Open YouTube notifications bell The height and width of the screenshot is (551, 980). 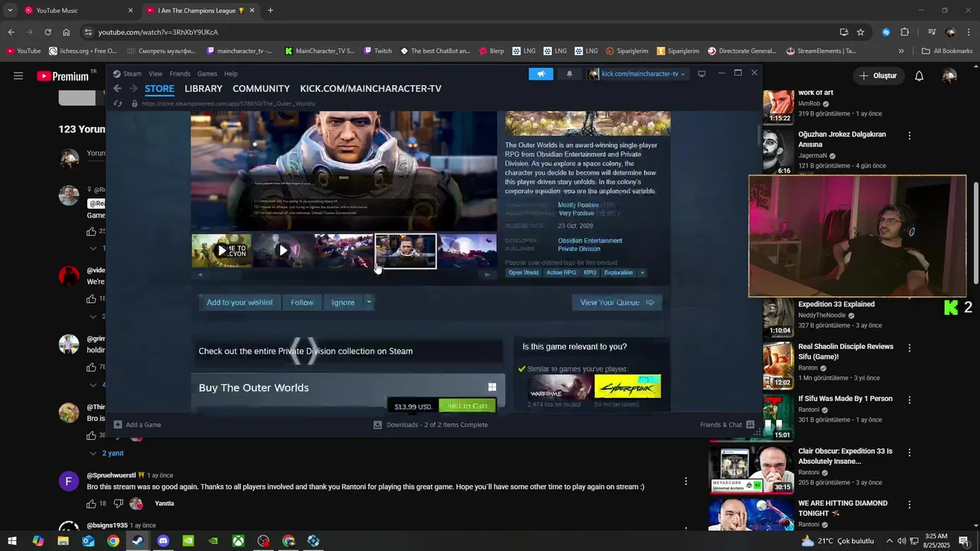point(920,76)
